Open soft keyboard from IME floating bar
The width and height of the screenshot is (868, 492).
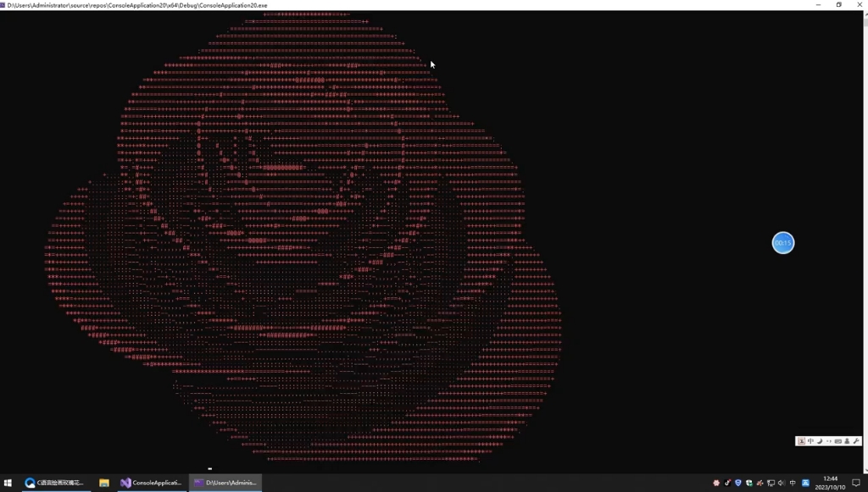[838, 441]
